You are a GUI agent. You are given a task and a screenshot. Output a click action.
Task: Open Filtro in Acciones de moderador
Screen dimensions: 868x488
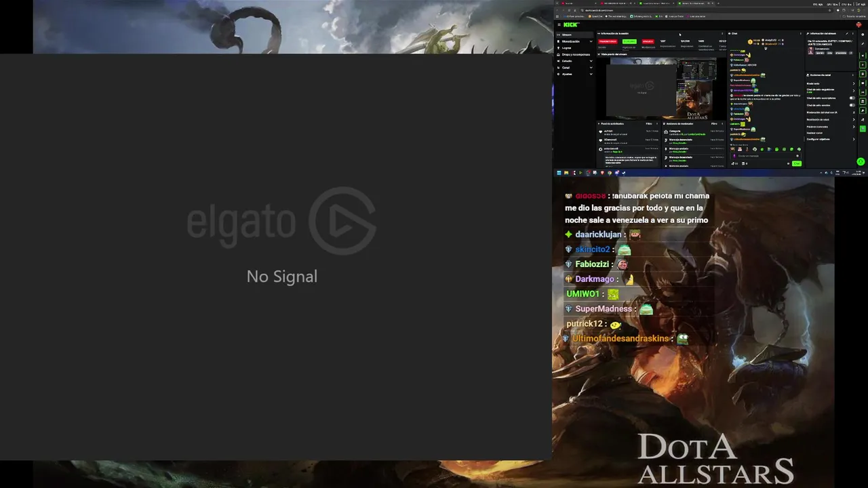pyautogui.click(x=714, y=123)
